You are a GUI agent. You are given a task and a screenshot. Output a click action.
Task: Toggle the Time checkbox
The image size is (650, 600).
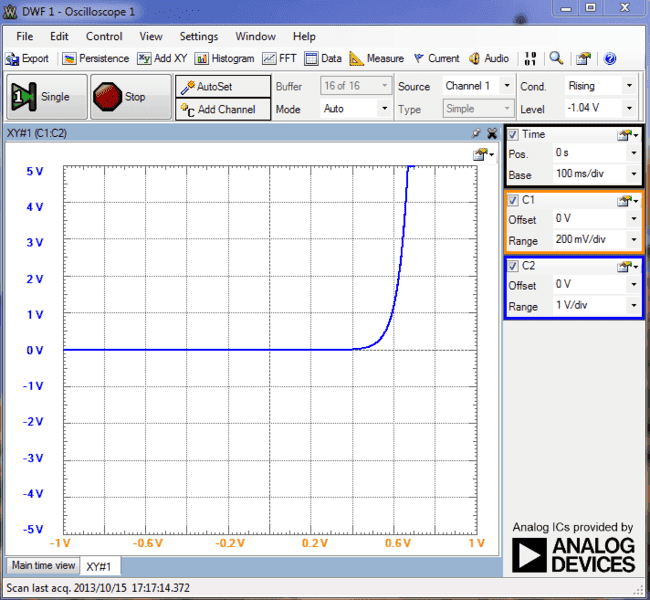click(513, 134)
